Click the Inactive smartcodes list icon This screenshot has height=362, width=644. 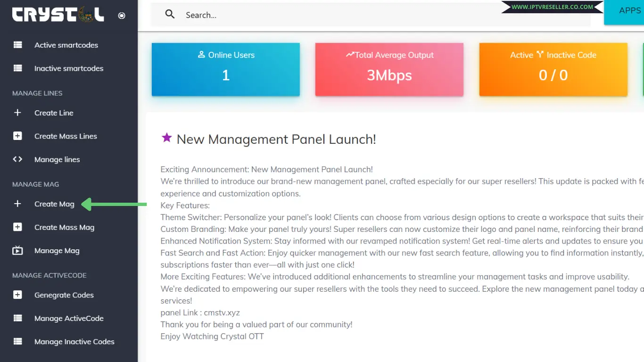[x=17, y=68]
